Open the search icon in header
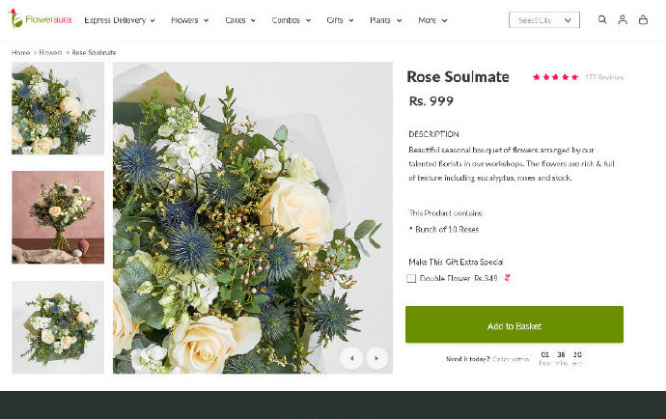 pos(602,19)
